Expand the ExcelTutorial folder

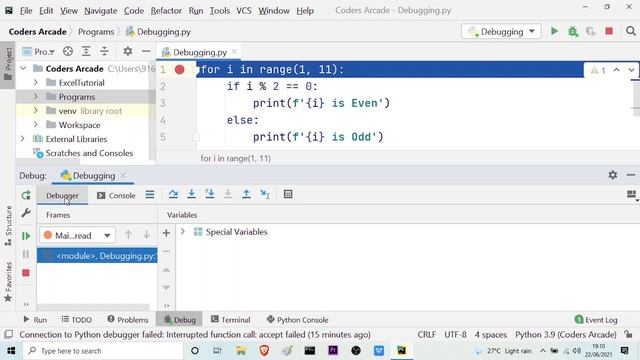pyautogui.click(x=36, y=82)
